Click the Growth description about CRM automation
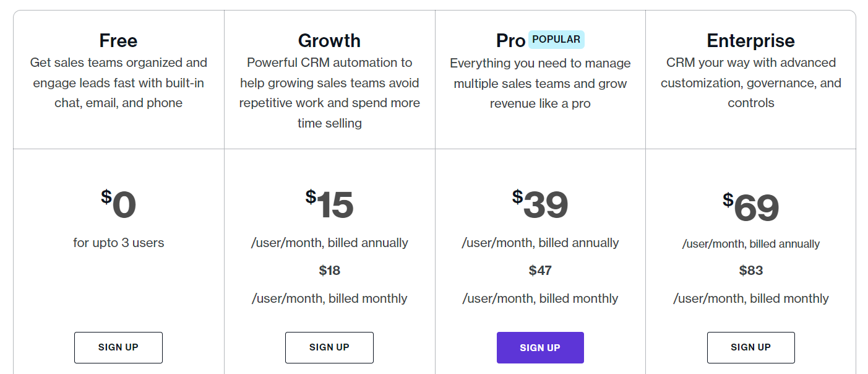The height and width of the screenshot is (374, 868). tap(329, 93)
